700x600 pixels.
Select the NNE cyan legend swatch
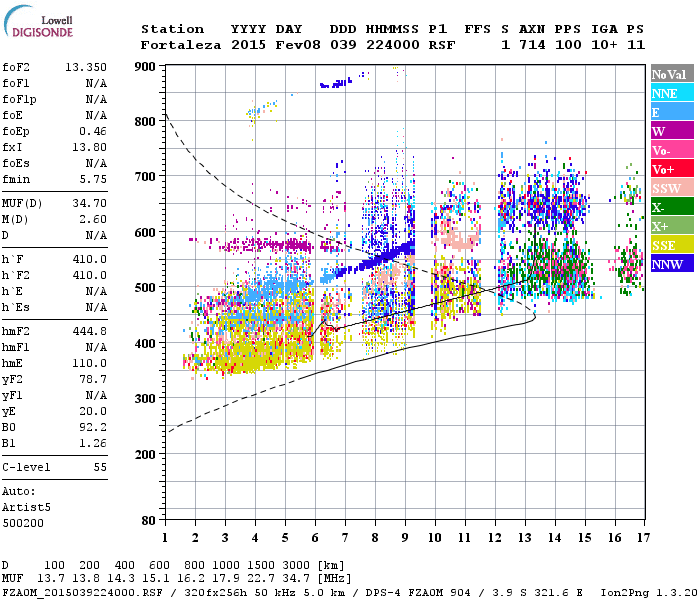[x=672, y=93]
